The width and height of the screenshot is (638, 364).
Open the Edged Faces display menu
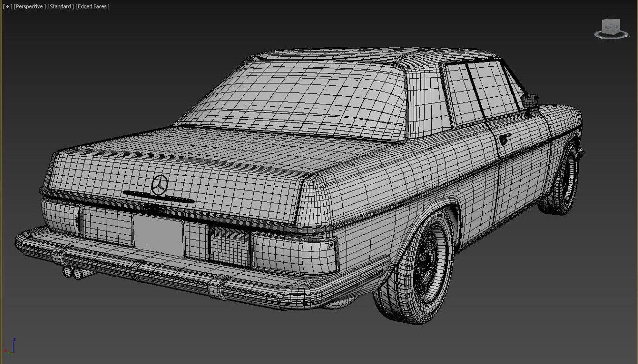point(92,6)
